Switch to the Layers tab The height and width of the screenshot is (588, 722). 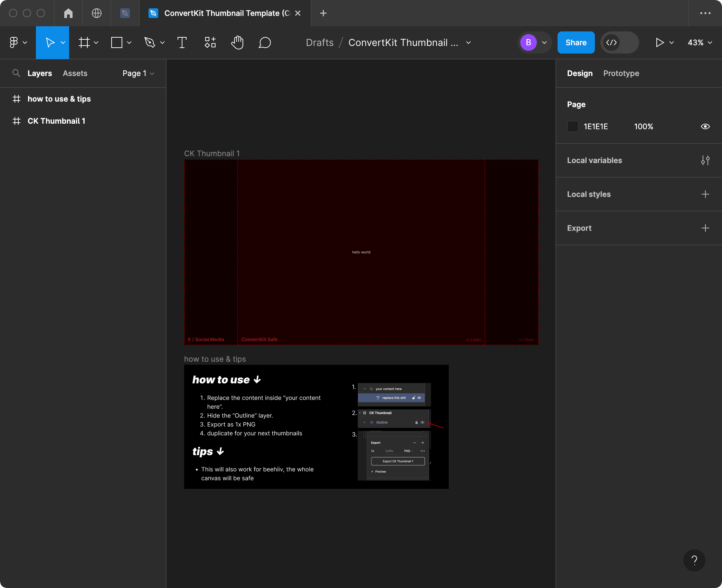click(x=40, y=73)
